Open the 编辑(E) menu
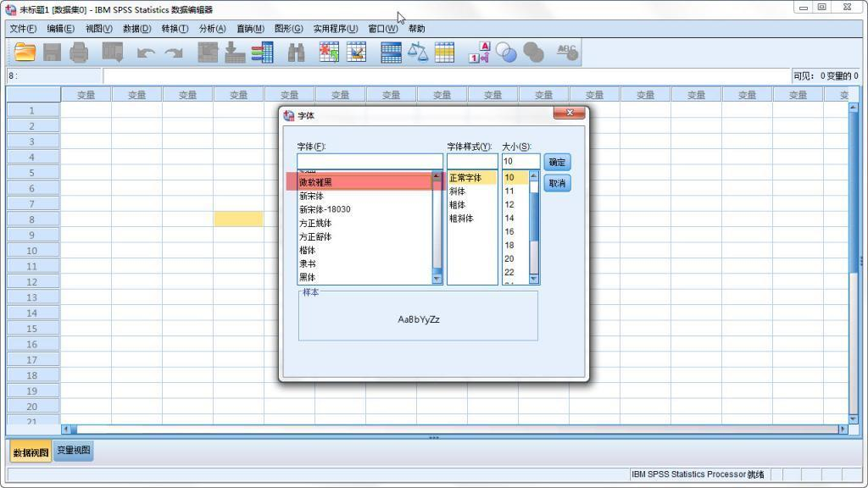 pos(60,29)
